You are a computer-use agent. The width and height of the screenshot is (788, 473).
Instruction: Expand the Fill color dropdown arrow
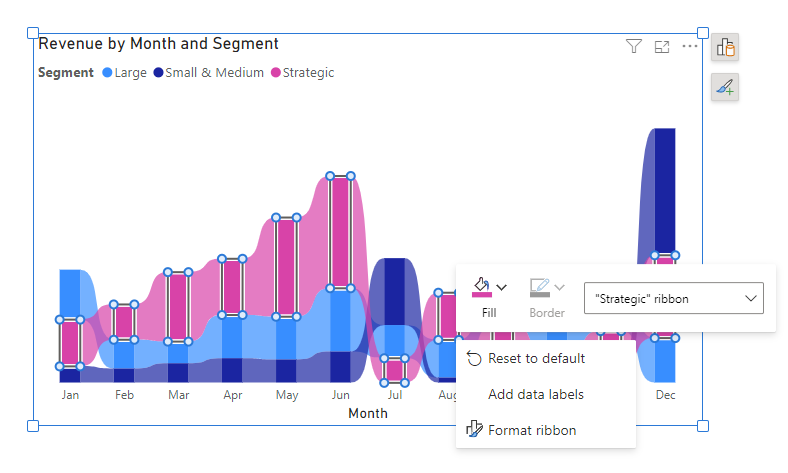click(x=502, y=287)
